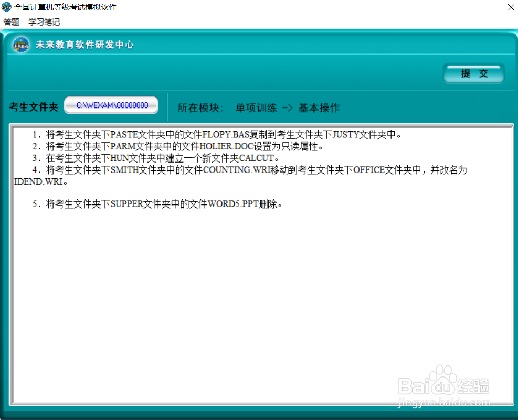Click the 未来教育 globe logo icon
518x420 pixels.
coord(21,45)
